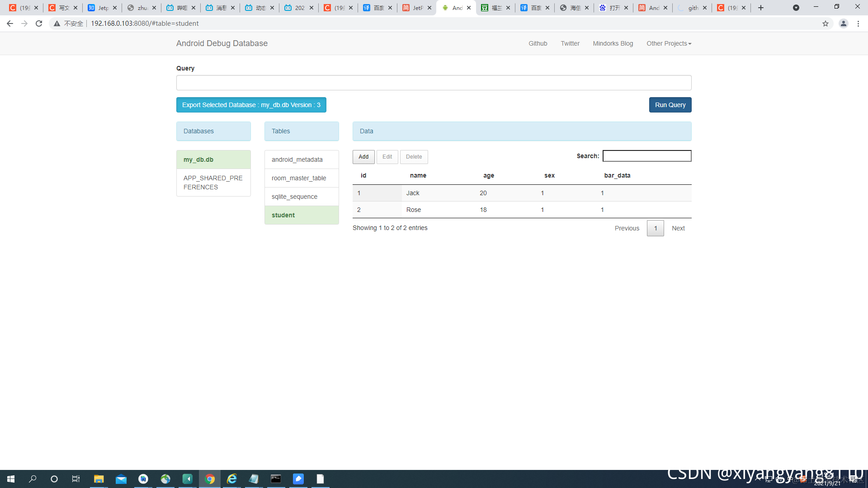Click the Add row button
This screenshot has width=868, height=488.
363,157
